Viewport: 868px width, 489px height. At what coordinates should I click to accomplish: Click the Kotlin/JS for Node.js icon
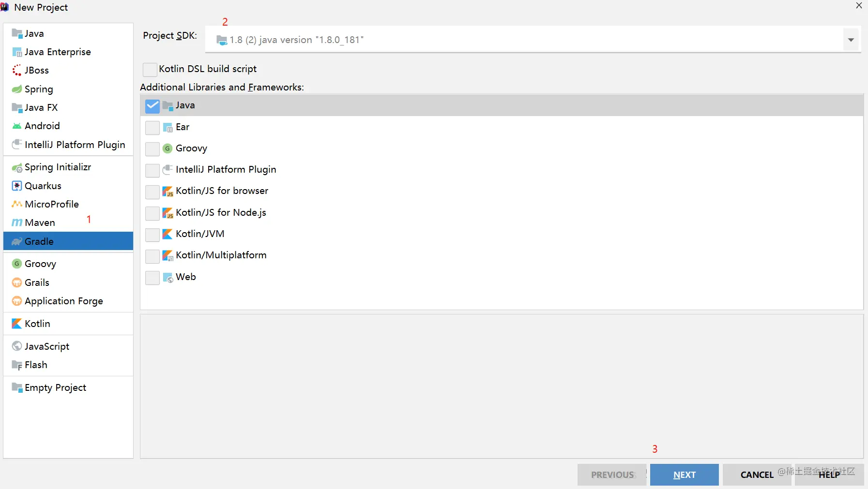click(168, 213)
